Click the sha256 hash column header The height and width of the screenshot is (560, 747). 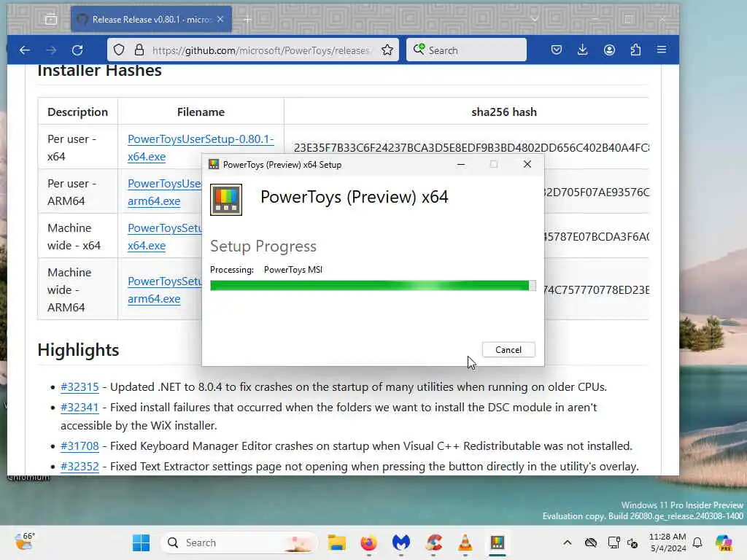[x=504, y=112]
